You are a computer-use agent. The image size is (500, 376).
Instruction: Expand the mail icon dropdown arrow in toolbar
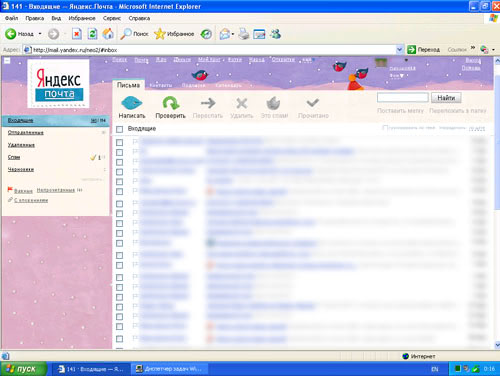coord(233,34)
